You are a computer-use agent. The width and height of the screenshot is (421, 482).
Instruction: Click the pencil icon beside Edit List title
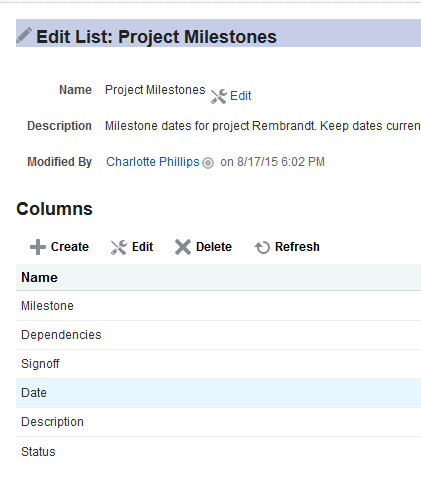[x=24, y=35]
